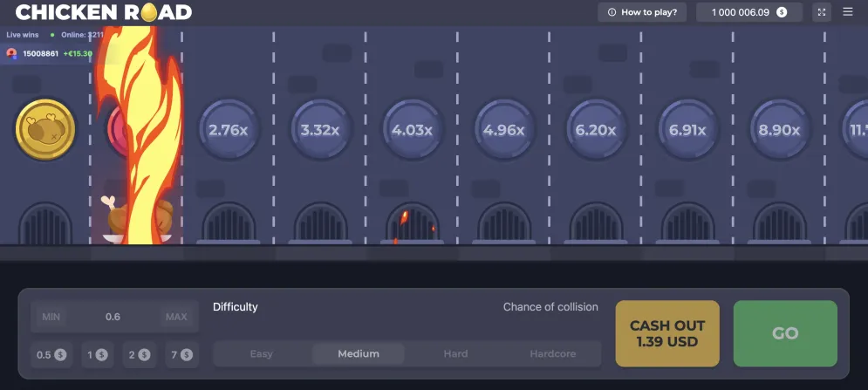Select Easy difficulty
The image size is (868, 390).
[x=262, y=354]
